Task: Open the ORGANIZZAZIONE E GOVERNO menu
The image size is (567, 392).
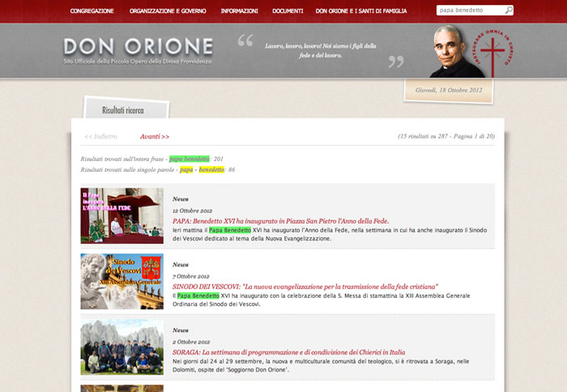Action: click(x=168, y=11)
